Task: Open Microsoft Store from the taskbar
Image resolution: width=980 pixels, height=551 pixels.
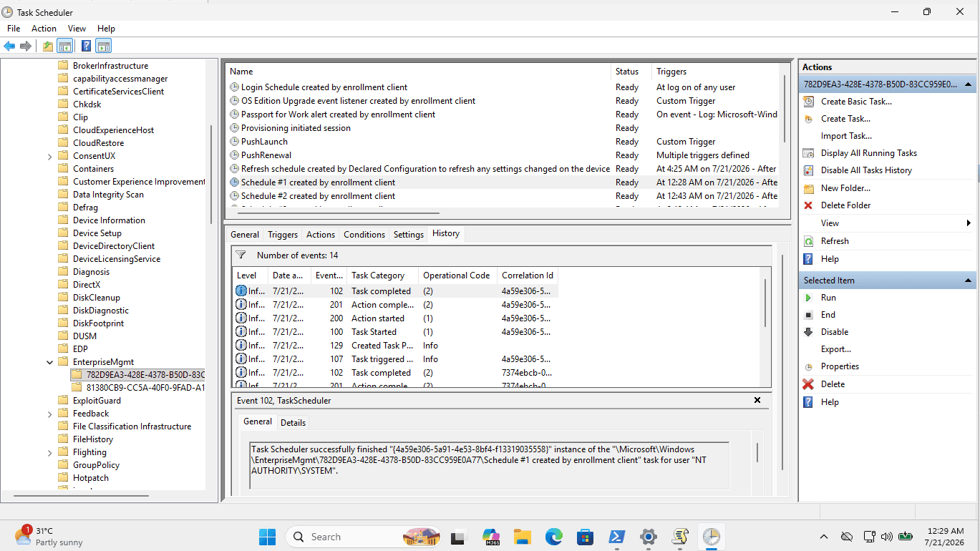Action: pos(585,537)
